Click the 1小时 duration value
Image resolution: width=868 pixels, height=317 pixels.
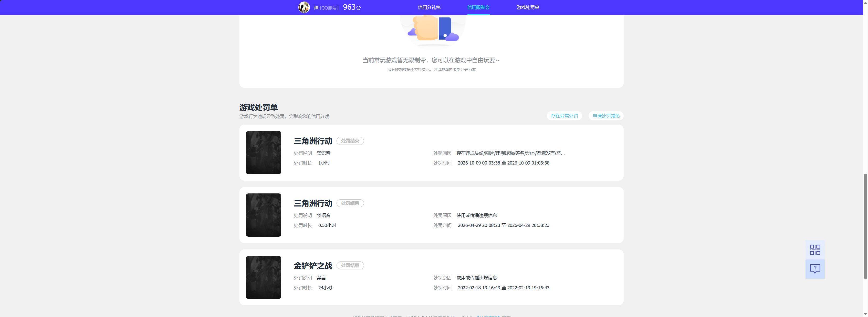tap(324, 163)
